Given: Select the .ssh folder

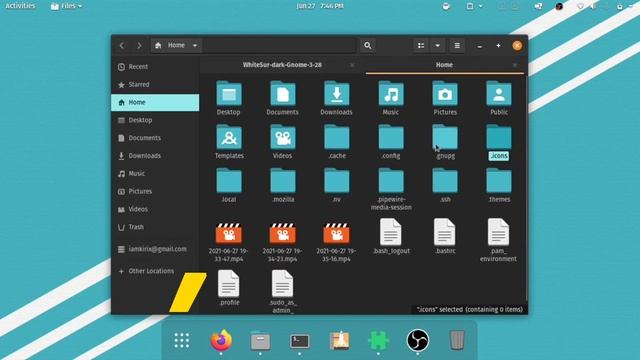Looking at the screenshot, I should pyautogui.click(x=445, y=181).
